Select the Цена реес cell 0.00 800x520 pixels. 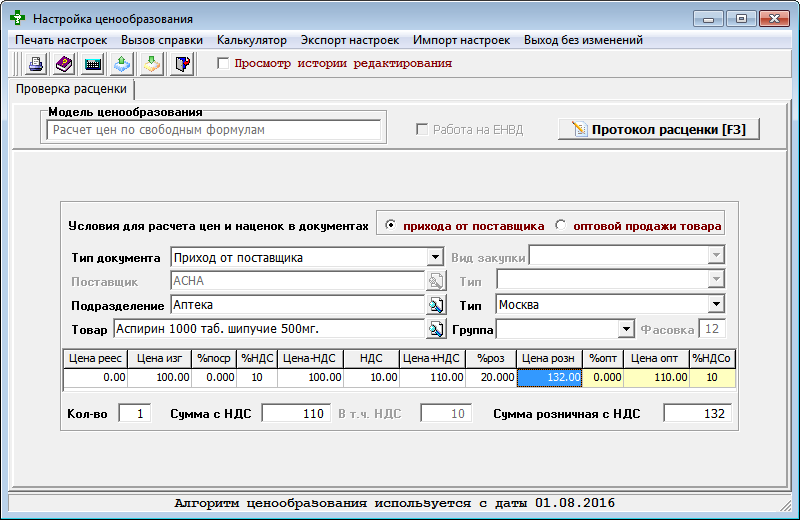95,378
